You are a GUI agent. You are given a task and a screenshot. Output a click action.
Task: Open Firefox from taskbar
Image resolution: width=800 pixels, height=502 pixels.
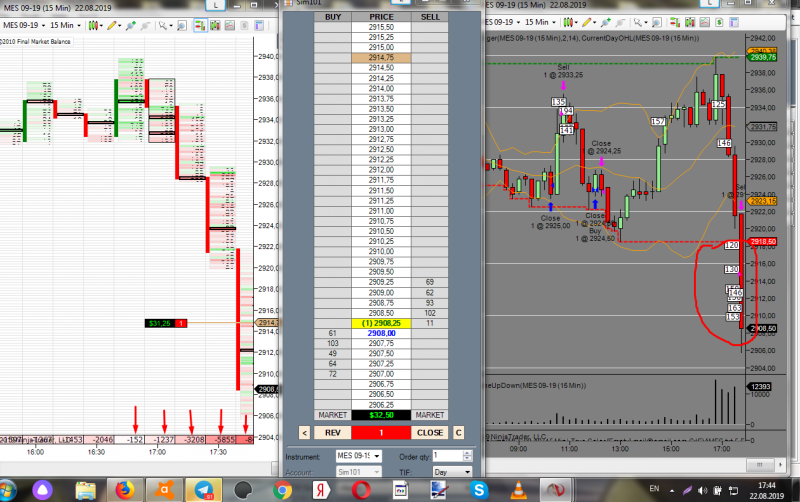[124, 490]
